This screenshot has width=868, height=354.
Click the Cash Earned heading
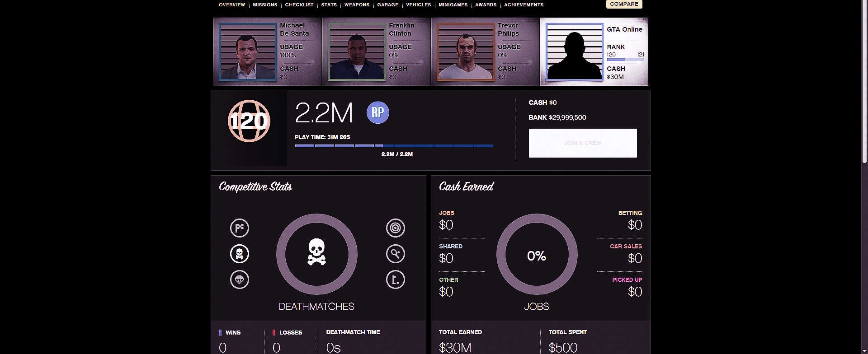(466, 186)
